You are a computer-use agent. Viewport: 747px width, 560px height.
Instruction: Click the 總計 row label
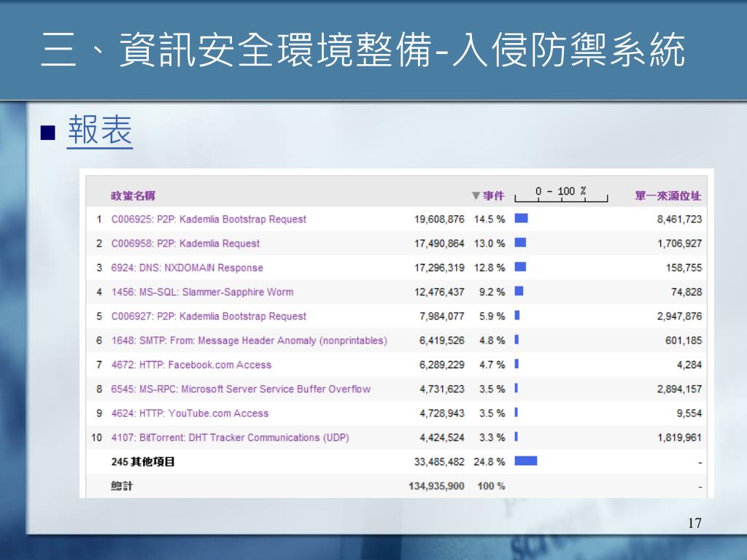(122, 486)
